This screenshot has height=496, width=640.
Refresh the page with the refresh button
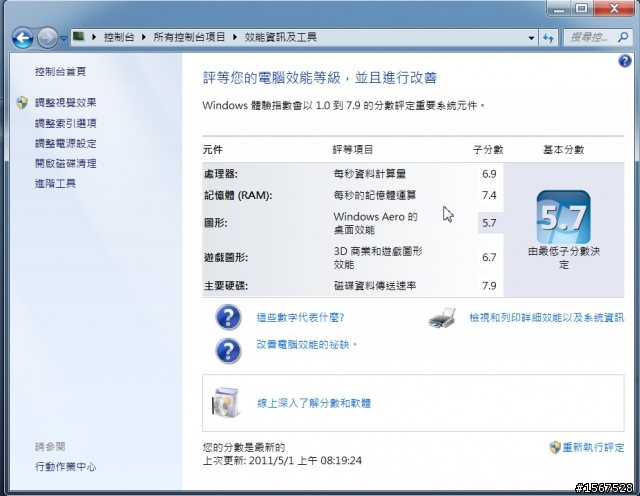tap(548, 38)
